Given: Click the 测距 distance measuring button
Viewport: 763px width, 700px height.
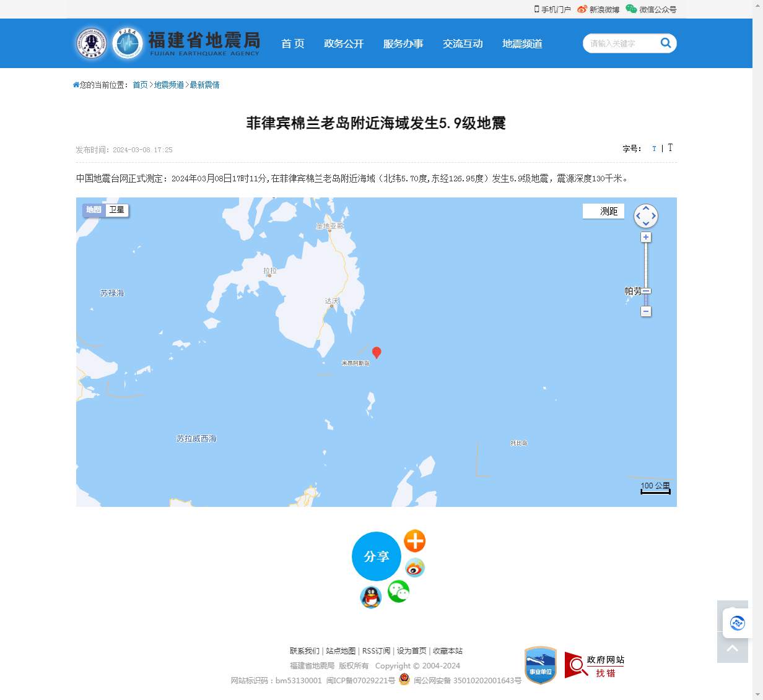Looking at the screenshot, I should click(604, 211).
